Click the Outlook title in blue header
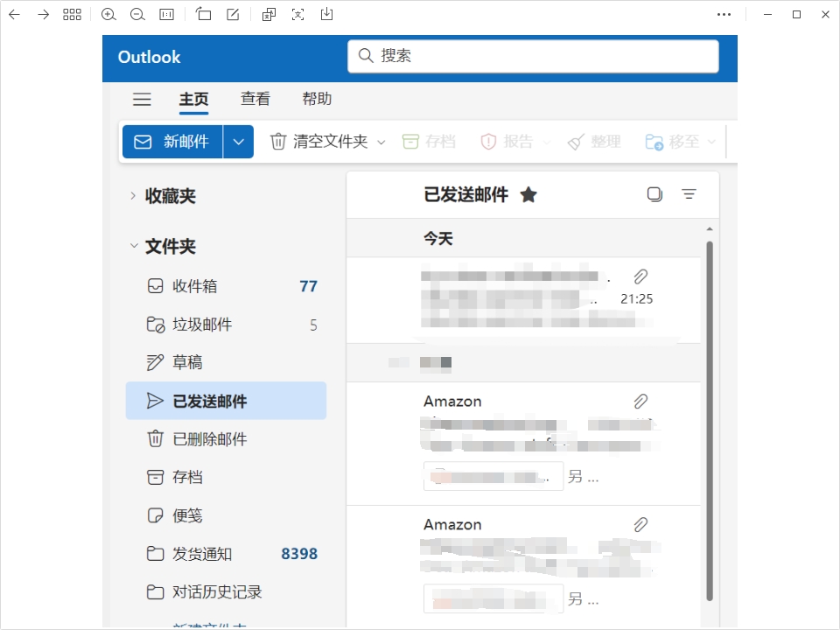The image size is (840, 630). 149,57
